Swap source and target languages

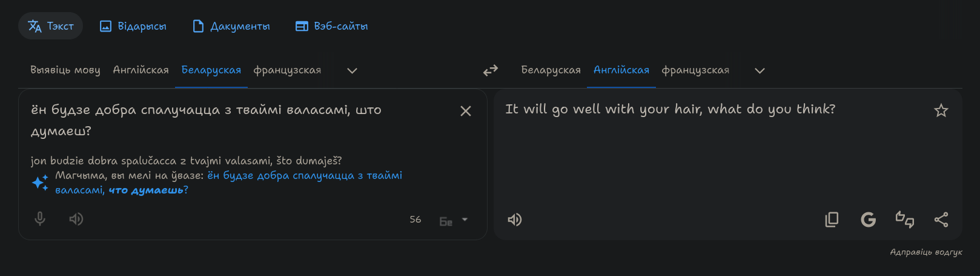(x=491, y=70)
